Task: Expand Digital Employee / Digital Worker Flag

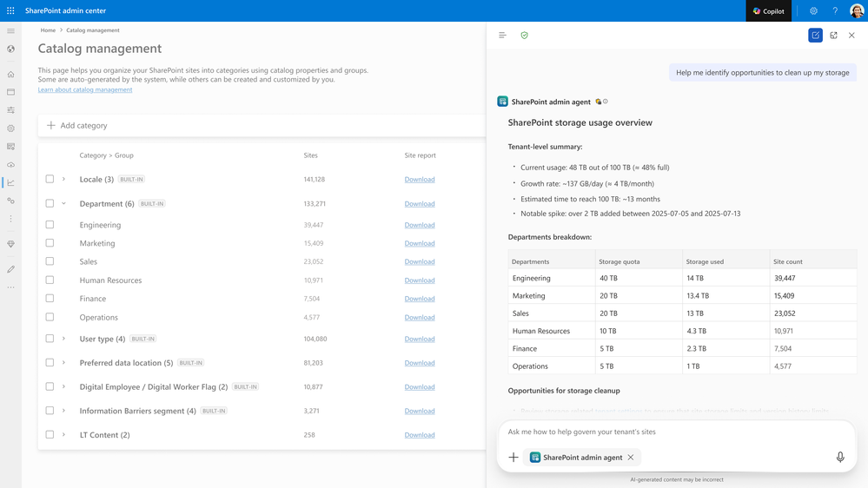Action: (63, 386)
